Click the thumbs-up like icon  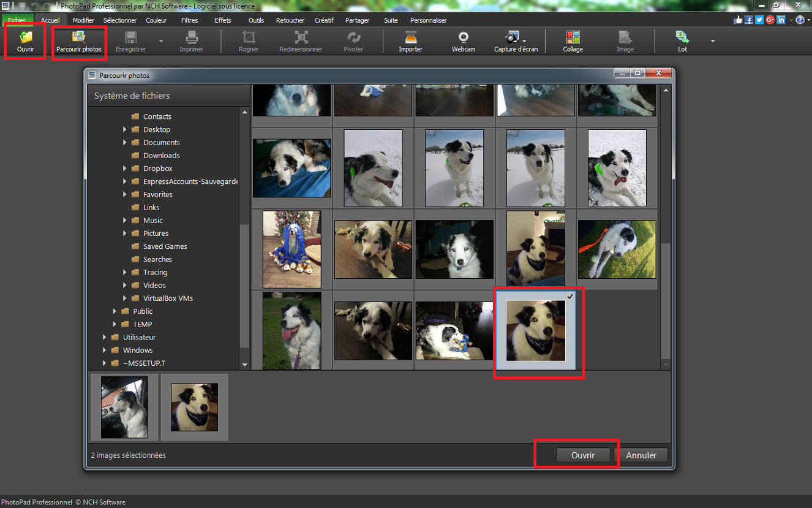click(x=737, y=20)
